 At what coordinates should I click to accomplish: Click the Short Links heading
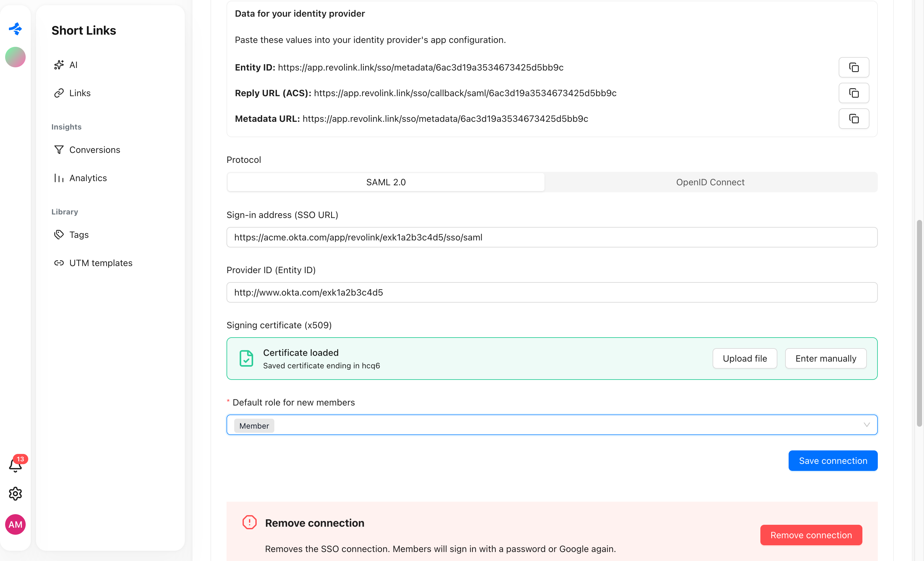[x=84, y=30]
